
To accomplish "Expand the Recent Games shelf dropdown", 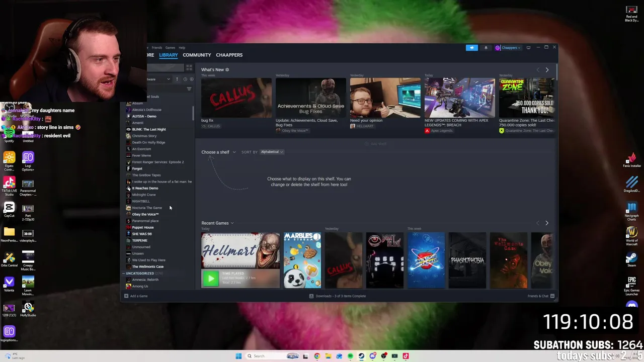I will click(217, 223).
